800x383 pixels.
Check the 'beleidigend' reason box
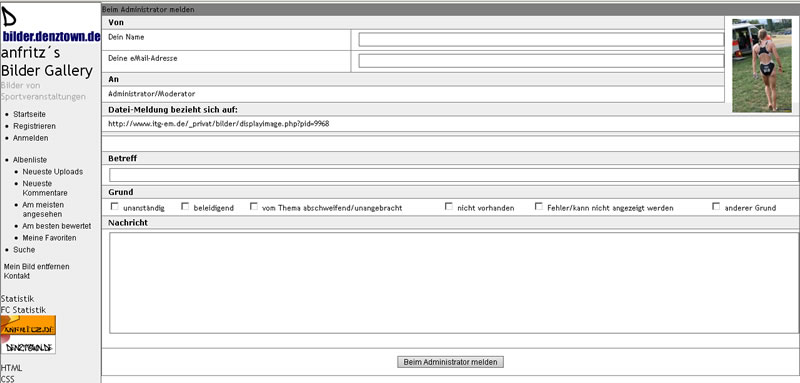coord(185,207)
